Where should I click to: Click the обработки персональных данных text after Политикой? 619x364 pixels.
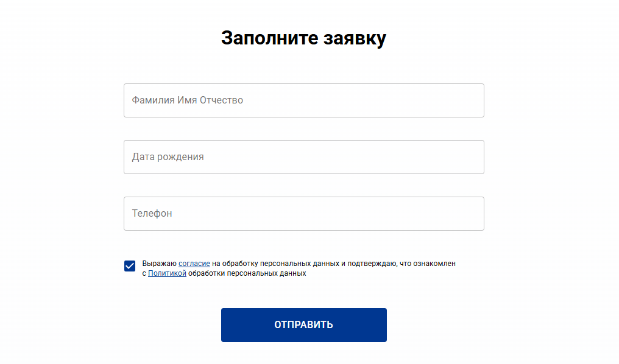point(247,274)
